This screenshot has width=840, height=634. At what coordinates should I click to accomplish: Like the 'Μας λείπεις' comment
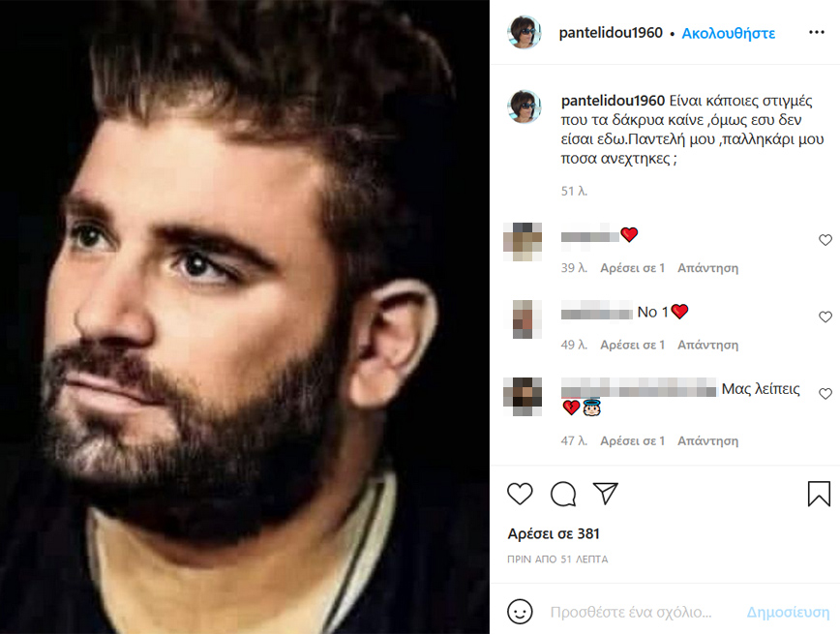point(825,393)
